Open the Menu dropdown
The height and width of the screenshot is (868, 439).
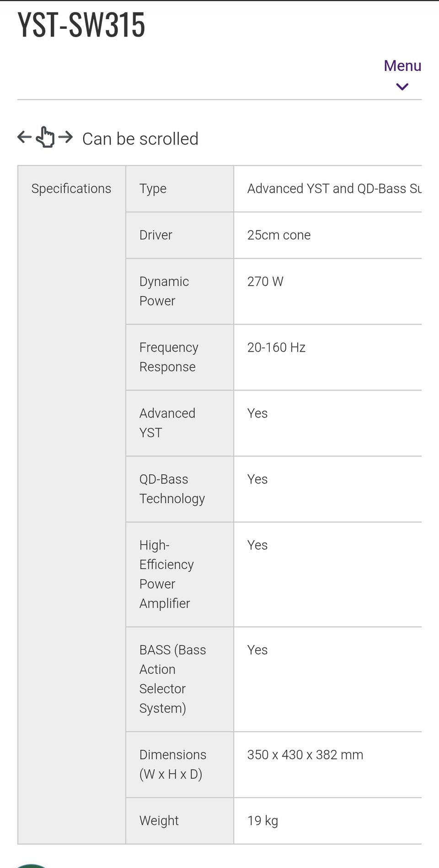[x=402, y=66]
